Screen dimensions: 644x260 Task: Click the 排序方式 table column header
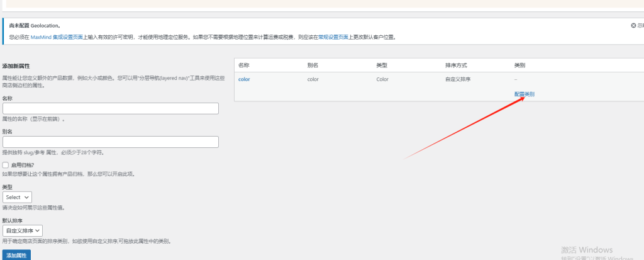pyautogui.click(x=456, y=65)
